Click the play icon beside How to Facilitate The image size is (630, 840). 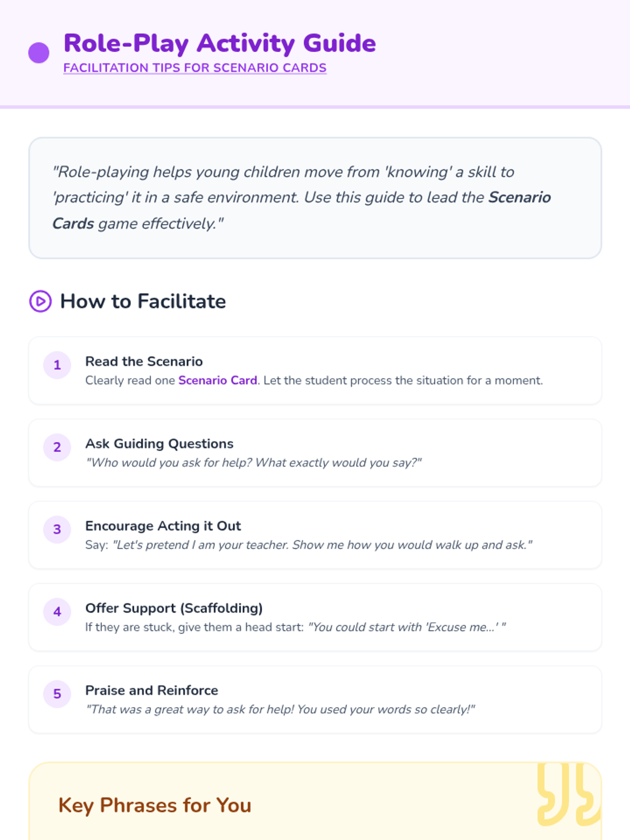[x=40, y=301]
